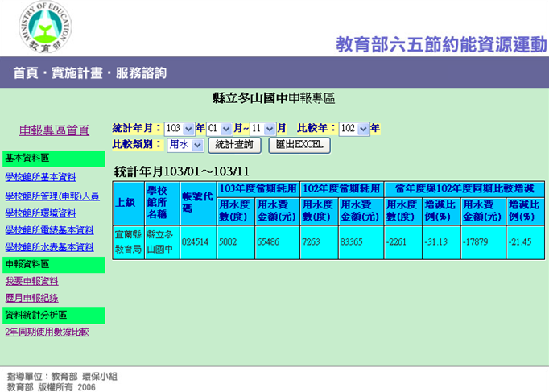This screenshot has height=392, width=549.
Task: Open the 申報專區首頁 link
Action: [54, 130]
